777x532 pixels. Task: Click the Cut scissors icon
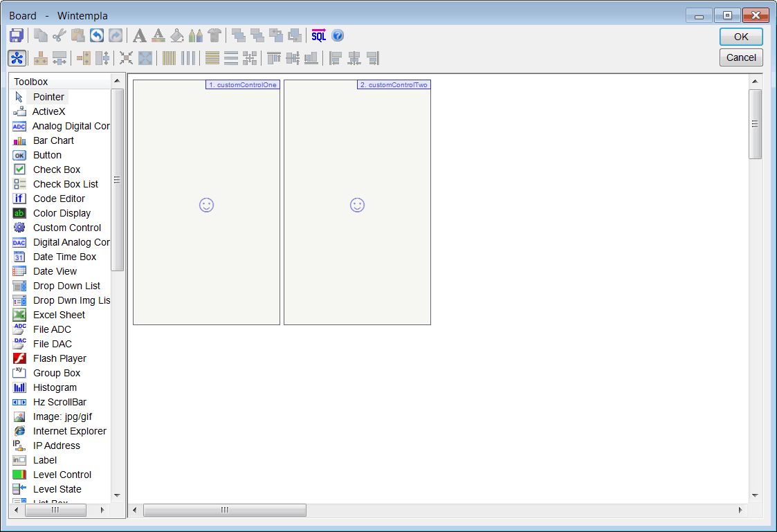(x=60, y=36)
